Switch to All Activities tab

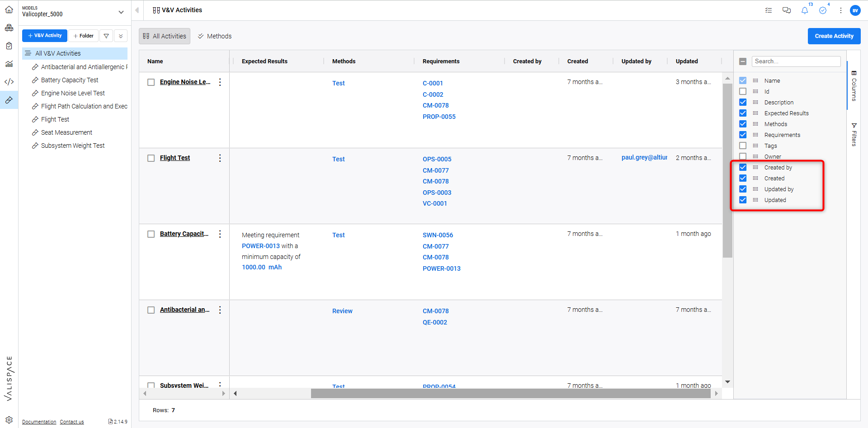[165, 36]
